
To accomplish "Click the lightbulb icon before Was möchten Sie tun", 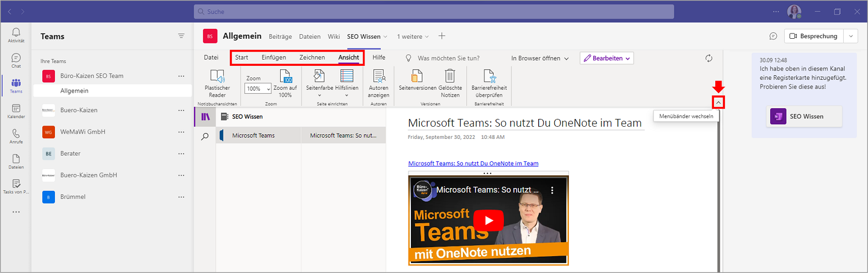I will pos(408,58).
